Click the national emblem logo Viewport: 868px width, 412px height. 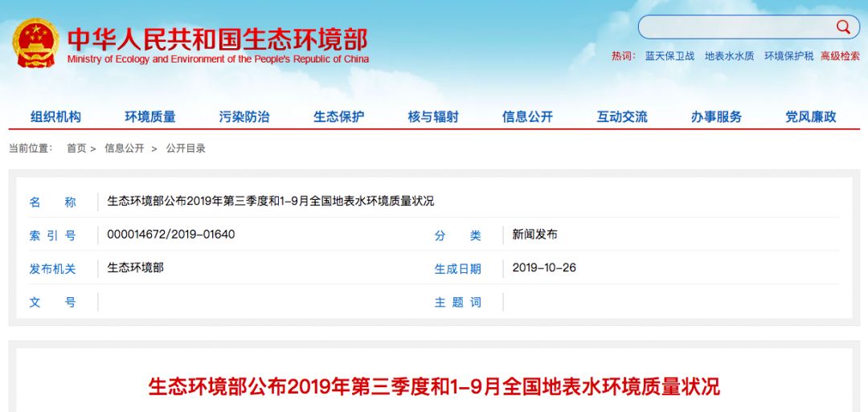(x=35, y=43)
